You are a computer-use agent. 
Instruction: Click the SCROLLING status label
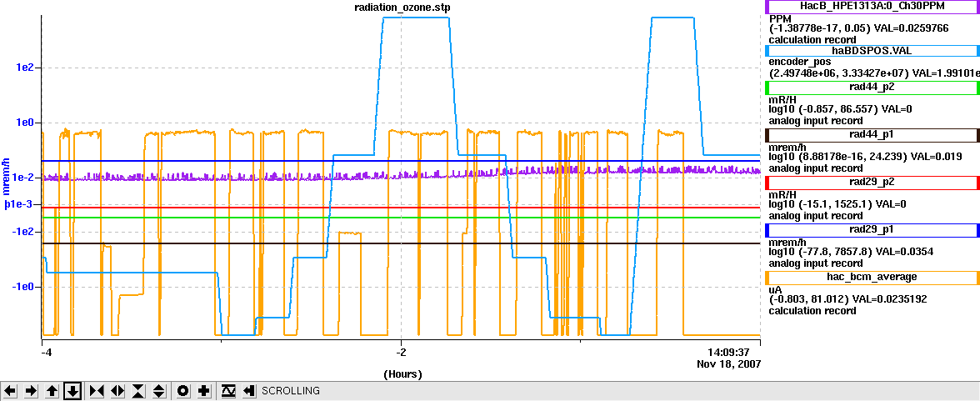[x=291, y=391]
